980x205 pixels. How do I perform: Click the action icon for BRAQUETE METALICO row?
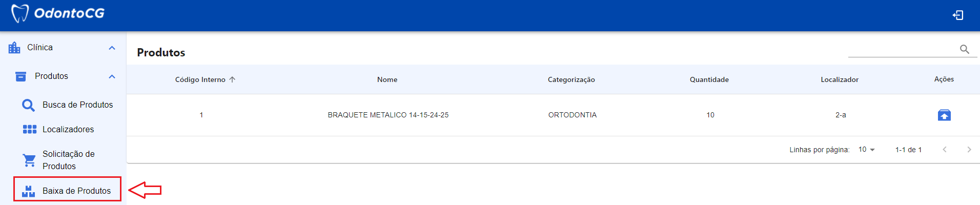click(944, 115)
